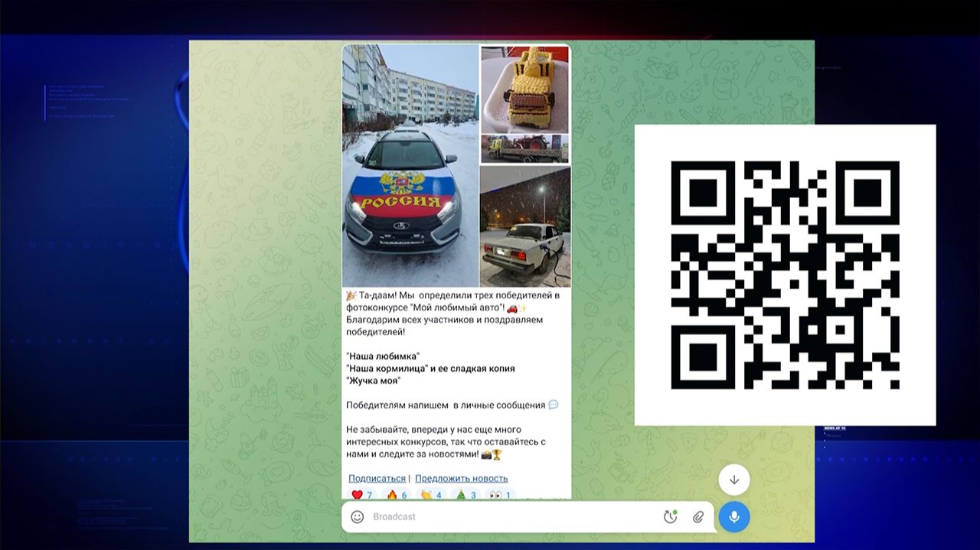The height and width of the screenshot is (550, 980).
Task: Open the emoji picker in message bar
Action: pyautogui.click(x=357, y=517)
